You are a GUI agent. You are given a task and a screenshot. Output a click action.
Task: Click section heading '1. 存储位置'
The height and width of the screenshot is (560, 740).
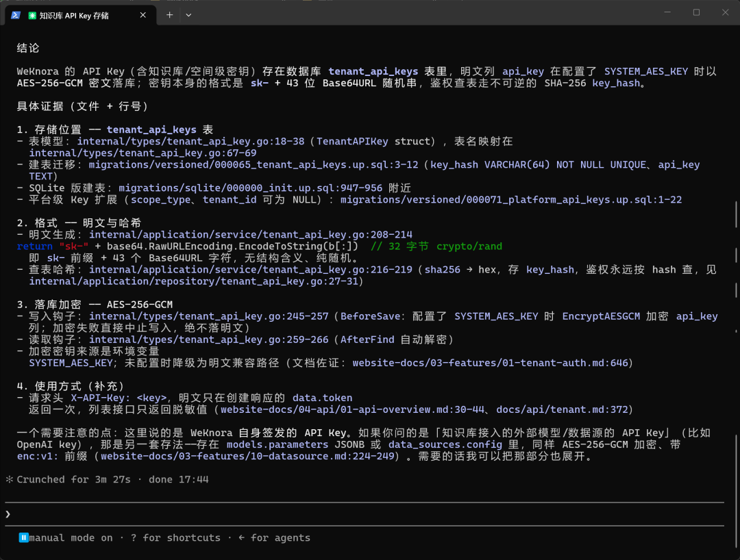coord(49,129)
